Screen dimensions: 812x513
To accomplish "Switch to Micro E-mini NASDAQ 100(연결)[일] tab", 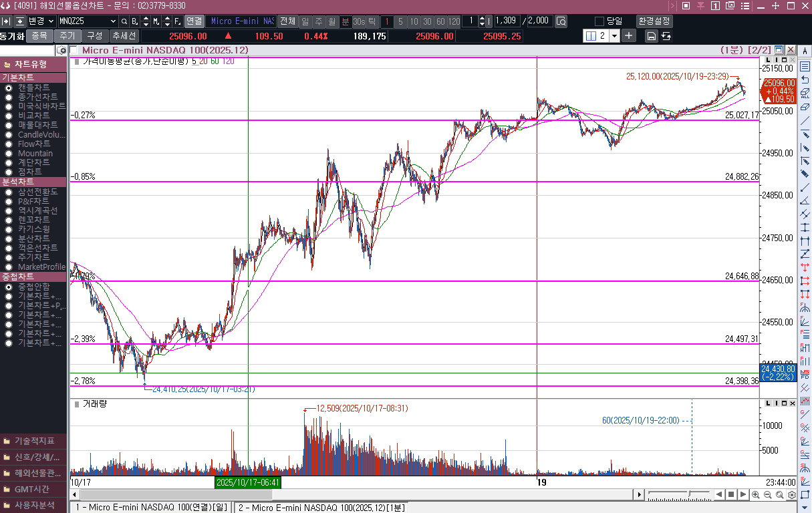I will [x=151, y=508].
